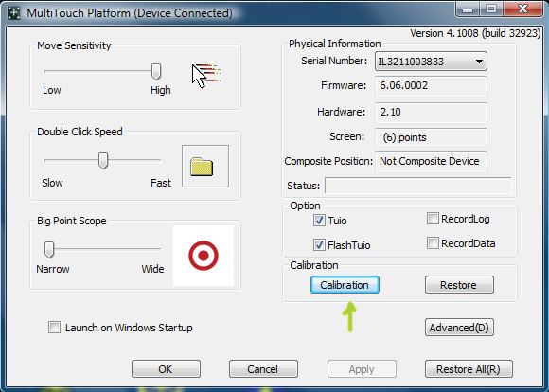549x392 pixels.
Task: Minimize the MultiTouch Platform window
Action: click(468, 9)
